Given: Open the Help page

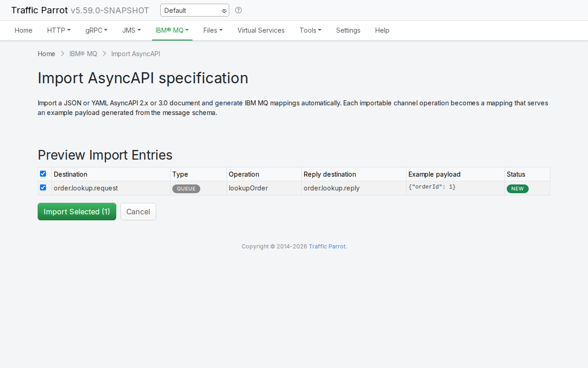Looking at the screenshot, I should pyautogui.click(x=382, y=30).
